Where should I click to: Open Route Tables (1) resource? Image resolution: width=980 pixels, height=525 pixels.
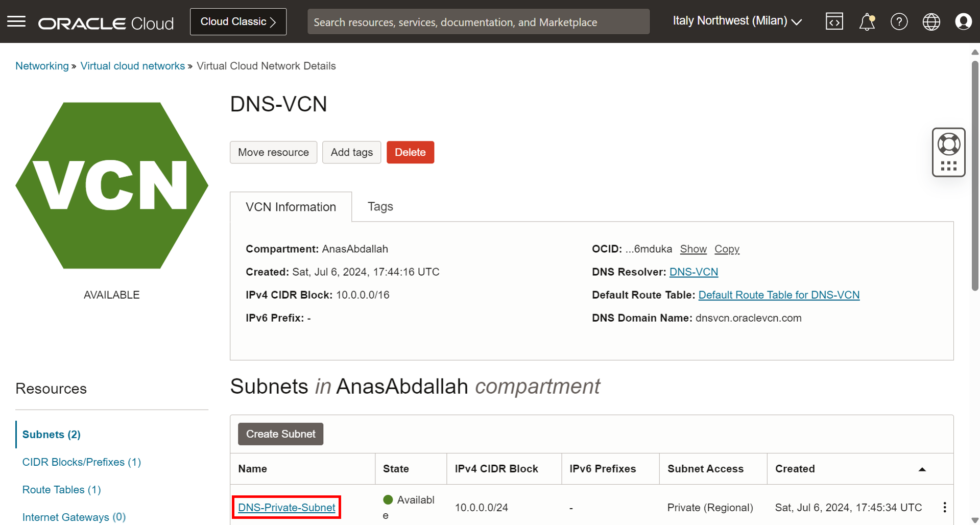(62, 489)
